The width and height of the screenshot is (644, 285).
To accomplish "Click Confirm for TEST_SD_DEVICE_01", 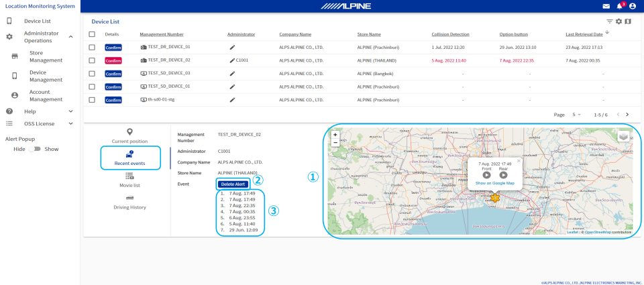I will [113, 87].
